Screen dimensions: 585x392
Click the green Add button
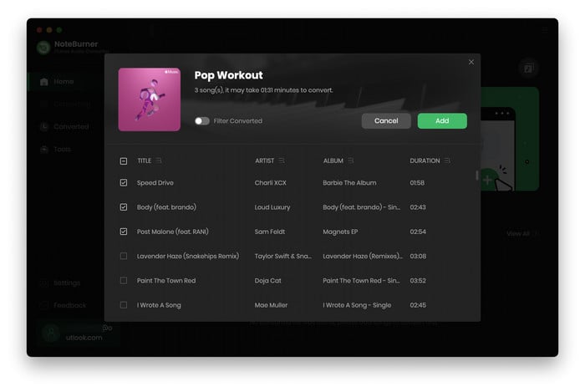(442, 121)
